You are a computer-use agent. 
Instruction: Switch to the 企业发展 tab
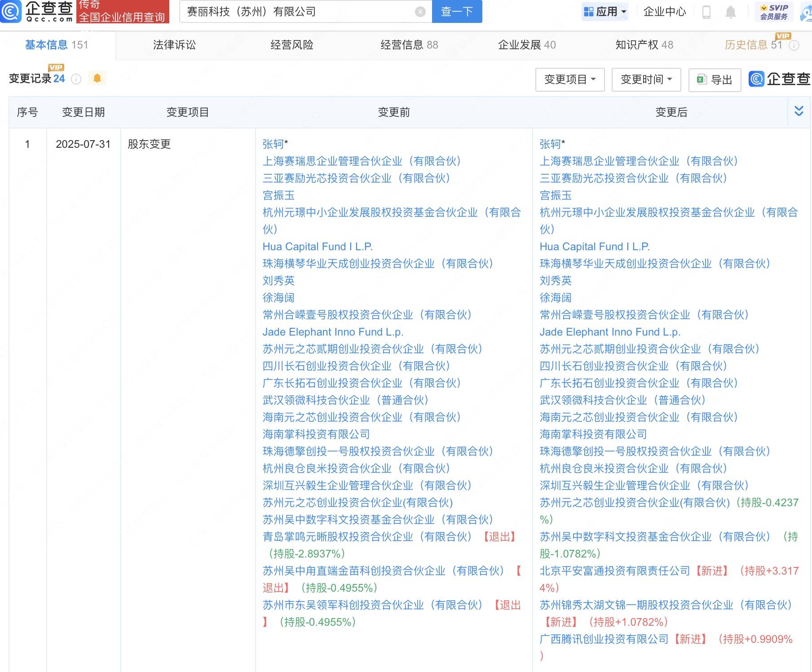click(x=527, y=45)
